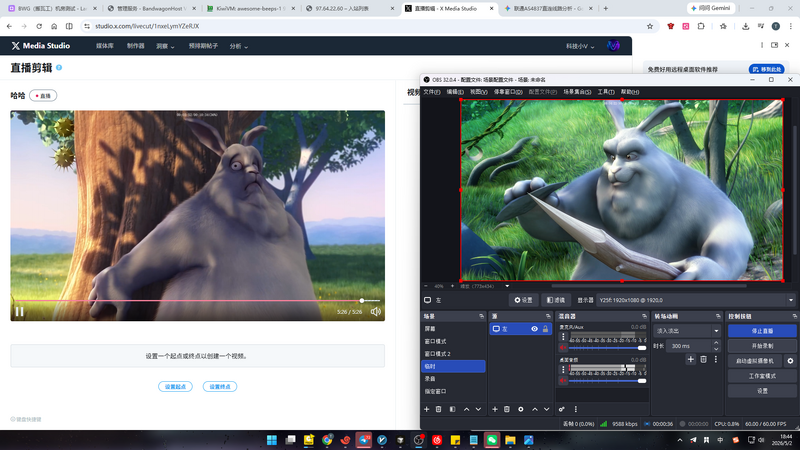Add a new scene transition with plus icon
This screenshot has width=800, height=450.
pyautogui.click(x=690, y=360)
